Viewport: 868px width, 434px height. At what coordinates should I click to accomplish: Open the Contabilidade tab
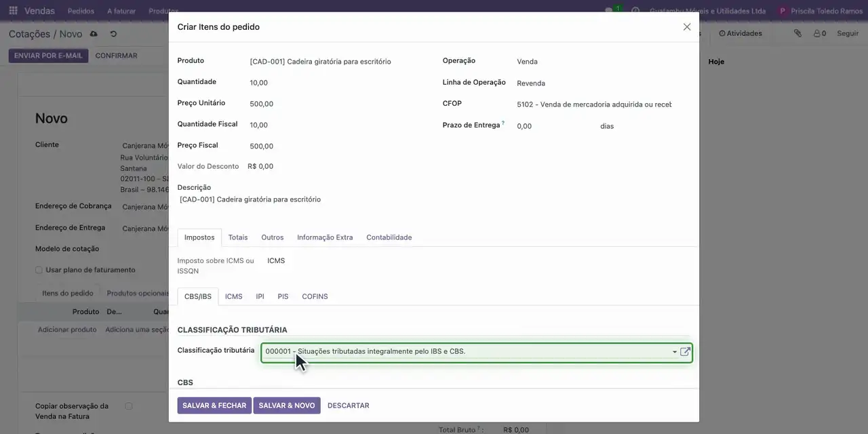[x=389, y=237]
